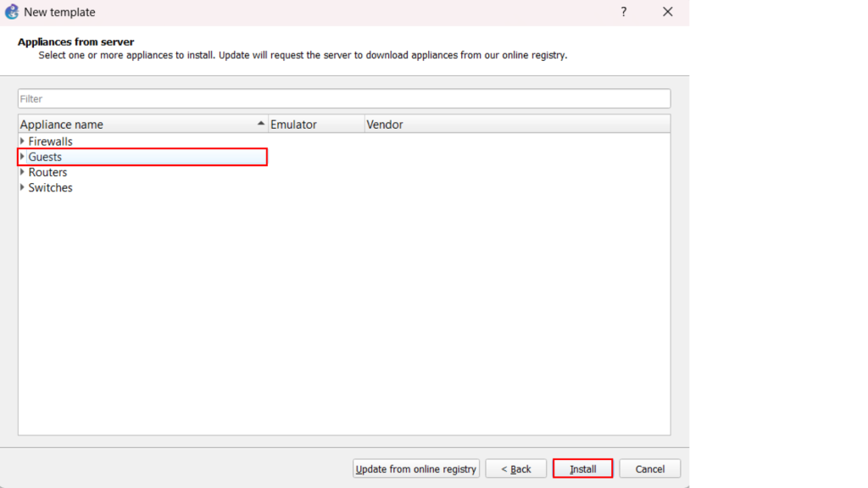Close the New template dialog

[x=668, y=12]
